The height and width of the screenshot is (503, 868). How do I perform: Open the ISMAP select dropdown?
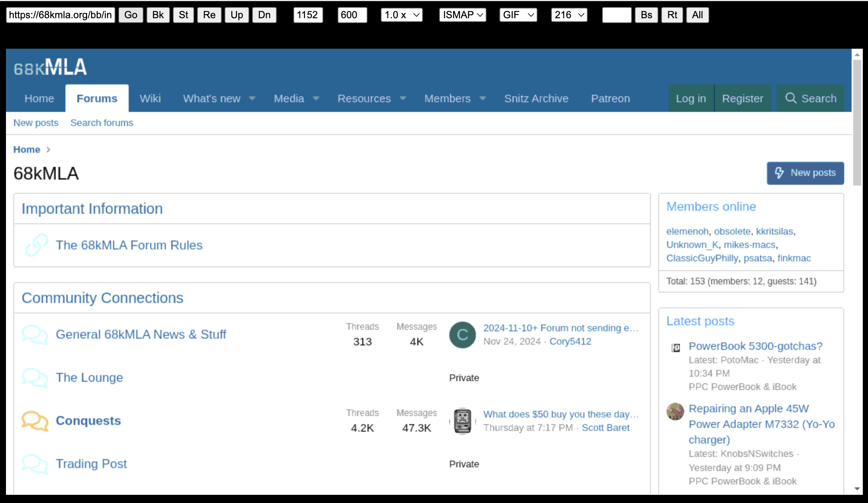pyautogui.click(x=462, y=15)
